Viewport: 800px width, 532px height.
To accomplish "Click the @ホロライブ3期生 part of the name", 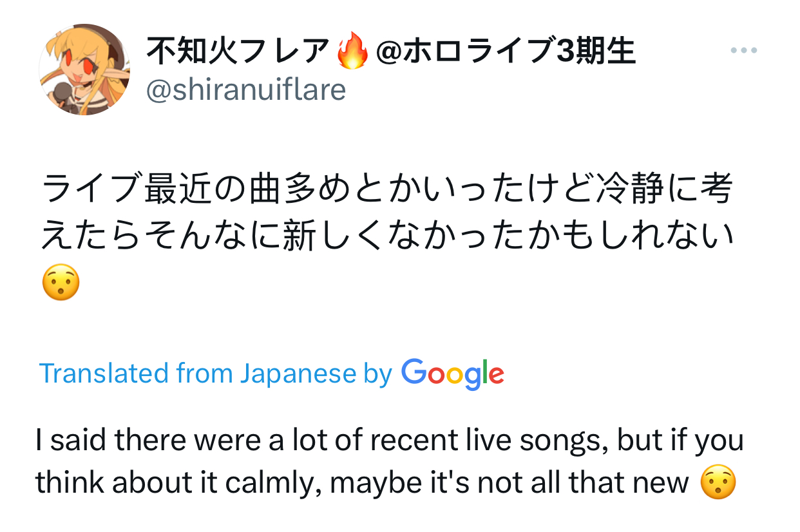I will 505,52.
